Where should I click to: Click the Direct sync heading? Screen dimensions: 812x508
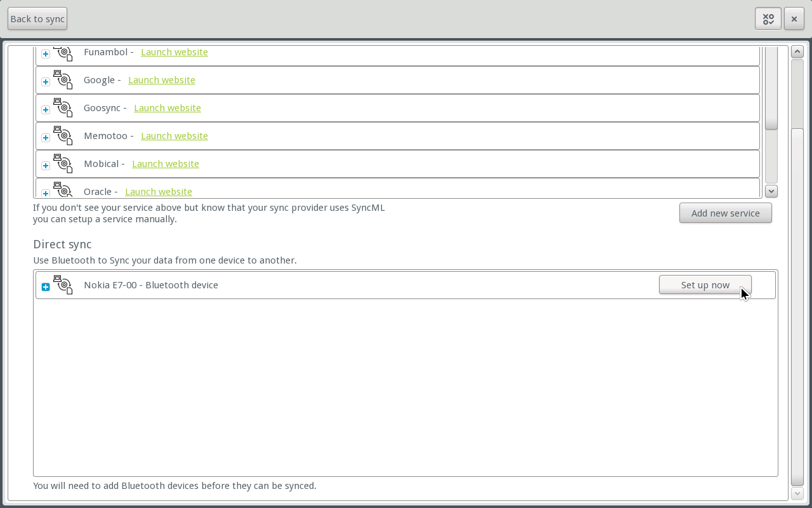(62, 244)
